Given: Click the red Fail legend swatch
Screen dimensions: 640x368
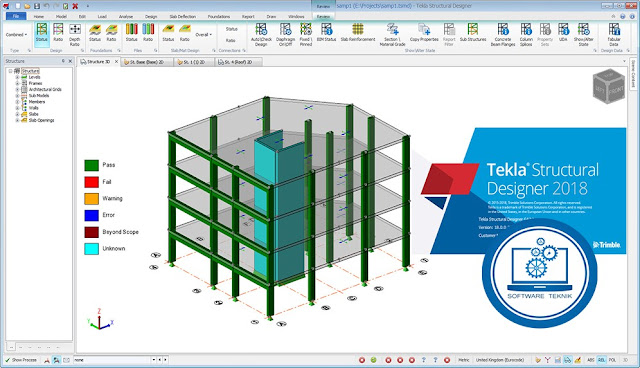Looking at the screenshot, I should pos(91,182).
